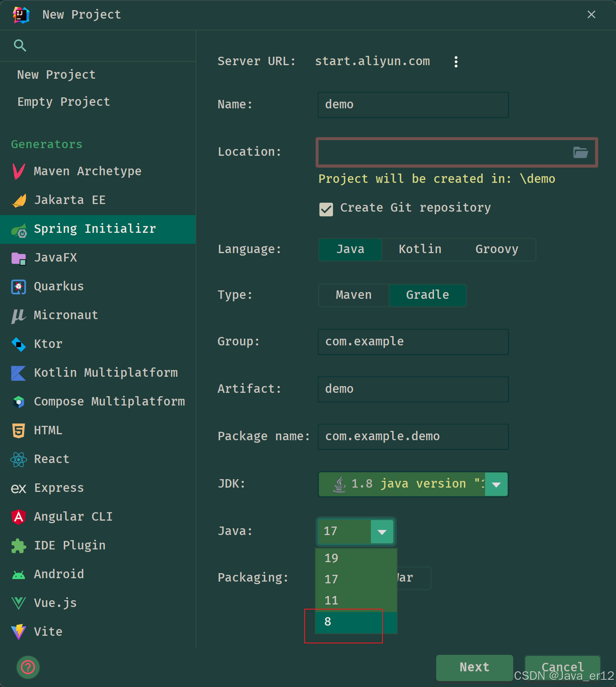Open the help question mark button
Image resolution: width=616 pixels, height=687 pixels.
coord(28,667)
